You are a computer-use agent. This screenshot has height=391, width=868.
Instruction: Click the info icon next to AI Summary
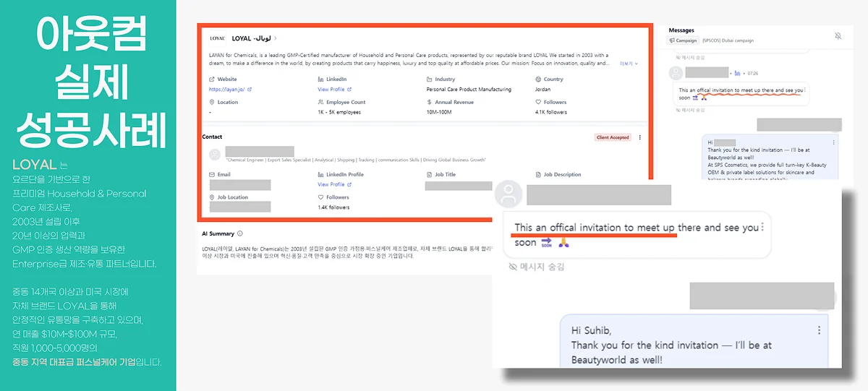(240, 233)
